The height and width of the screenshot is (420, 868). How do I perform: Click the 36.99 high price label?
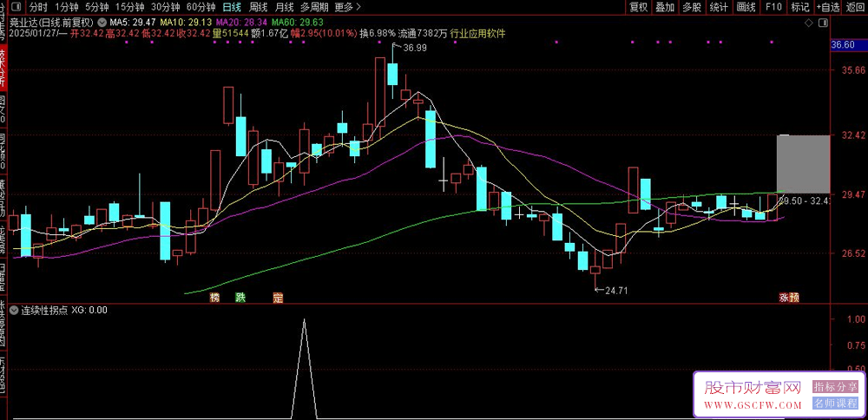pos(415,48)
